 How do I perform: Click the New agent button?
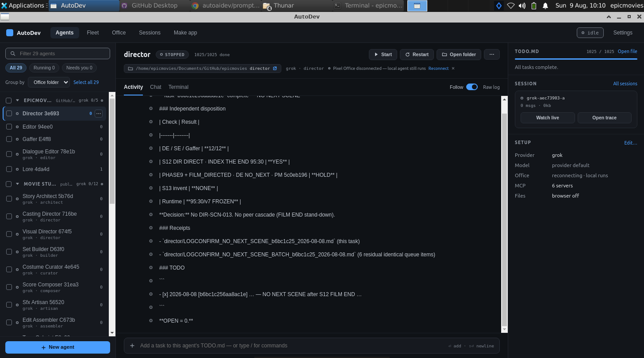(57, 347)
